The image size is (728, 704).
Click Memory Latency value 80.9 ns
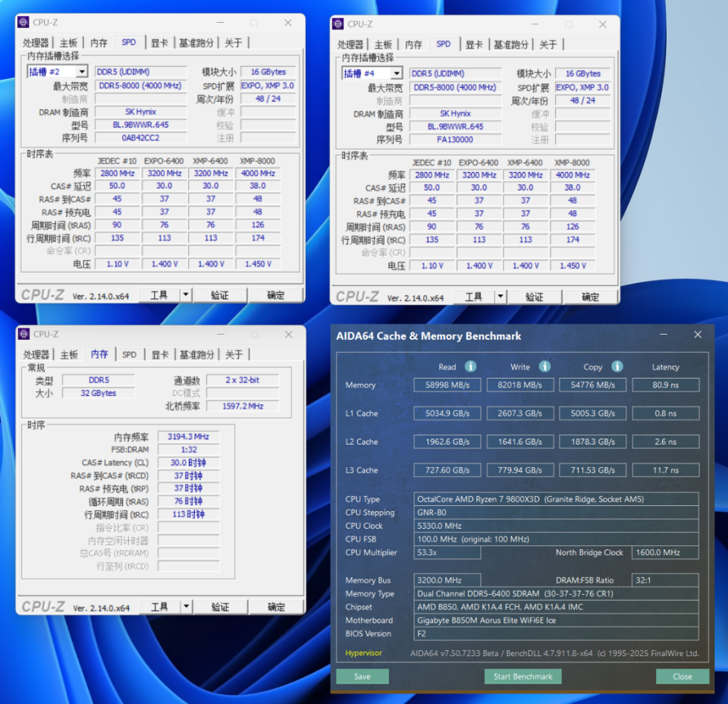(x=666, y=385)
